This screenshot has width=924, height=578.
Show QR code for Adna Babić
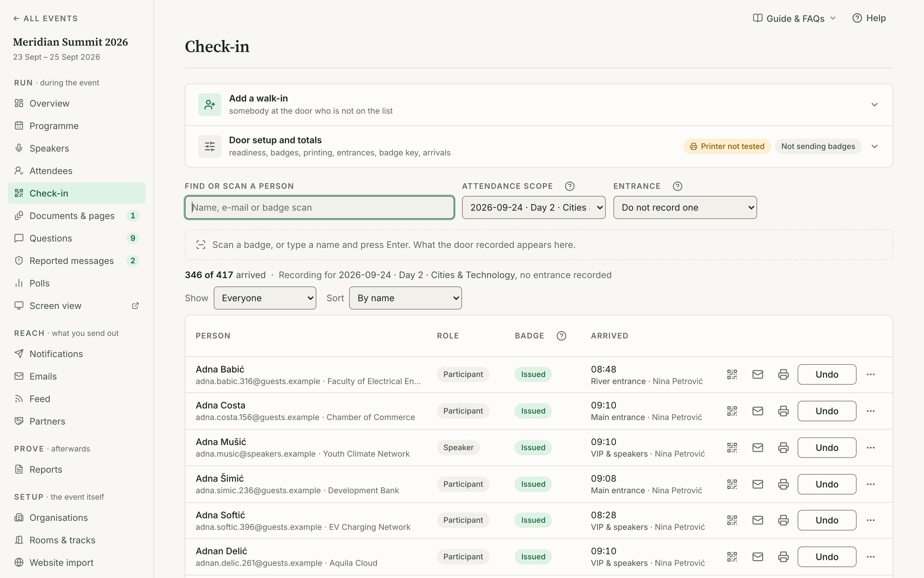(x=732, y=374)
